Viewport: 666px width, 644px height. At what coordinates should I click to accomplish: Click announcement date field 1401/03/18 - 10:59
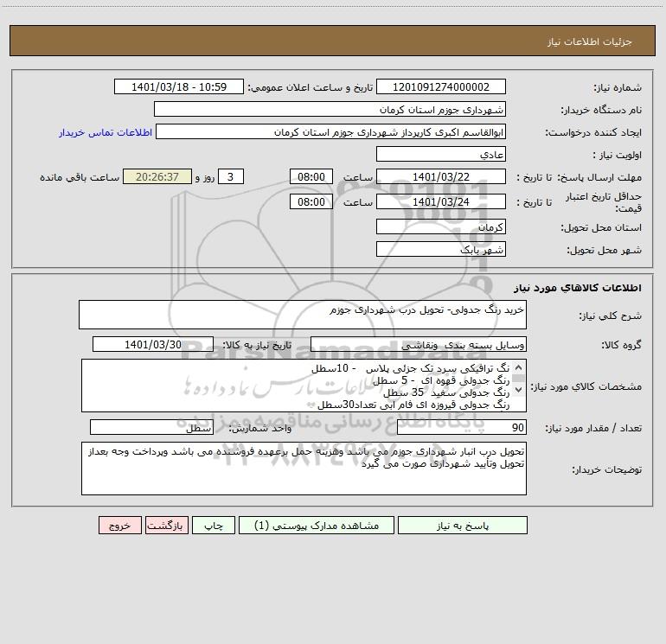point(179,86)
